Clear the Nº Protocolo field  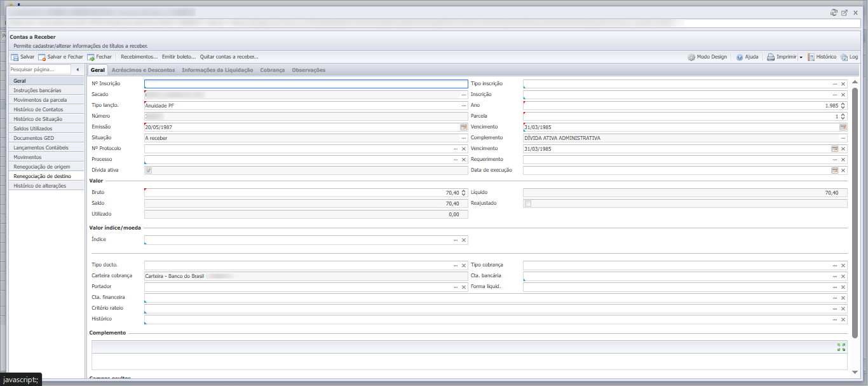pos(464,149)
